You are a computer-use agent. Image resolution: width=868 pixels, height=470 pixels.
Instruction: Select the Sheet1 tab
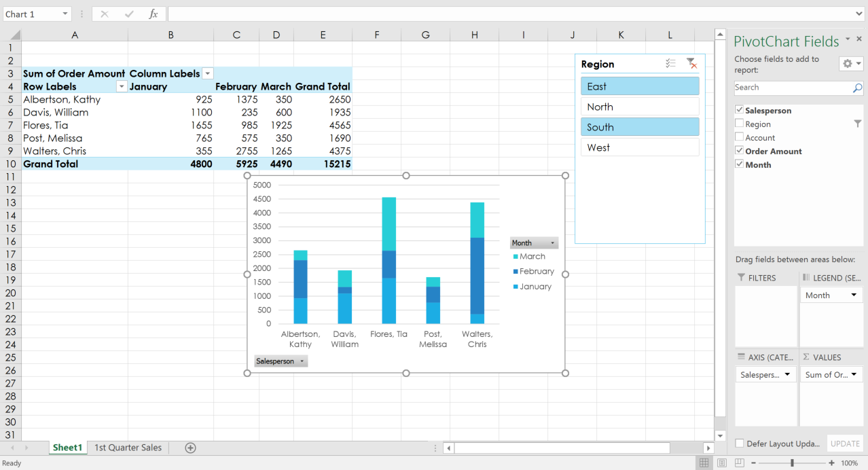(67, 448)
